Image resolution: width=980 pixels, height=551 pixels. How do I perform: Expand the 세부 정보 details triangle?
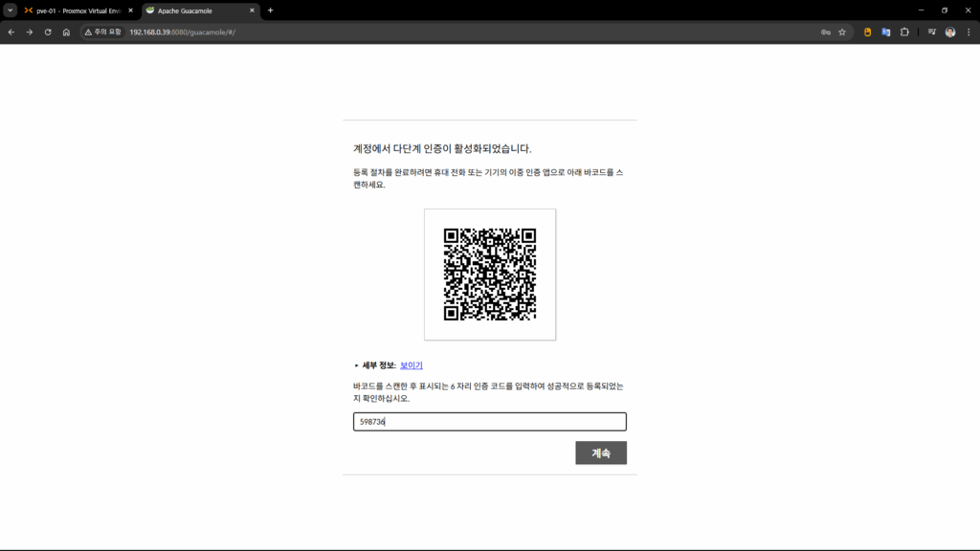(356, 365)
